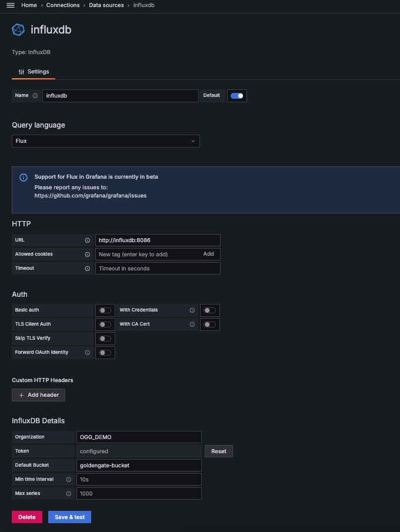The image size is (400, 532).
Task: Click the Forward OAuth Identity info icon
Action: [88, 353]
